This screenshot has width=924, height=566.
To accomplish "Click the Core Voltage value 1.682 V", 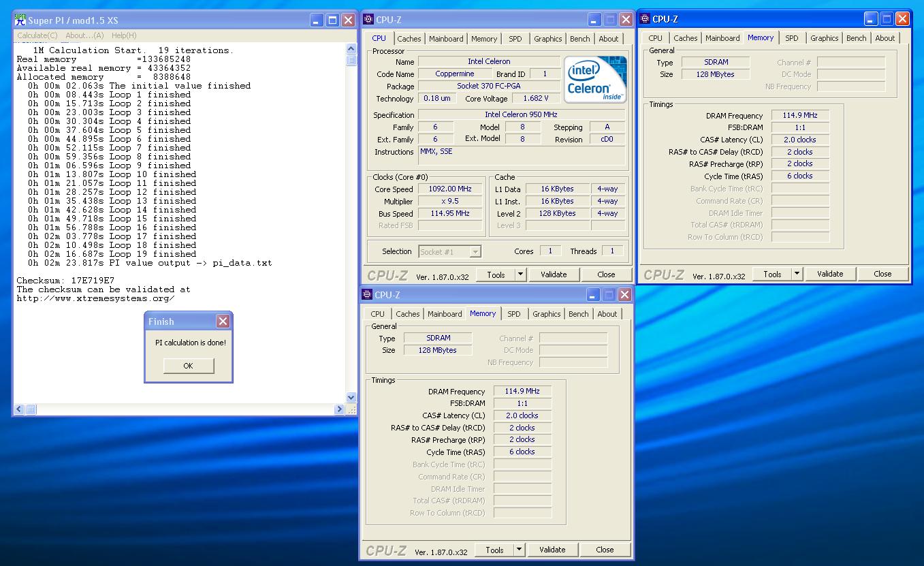I will click(x=536, y=99).
